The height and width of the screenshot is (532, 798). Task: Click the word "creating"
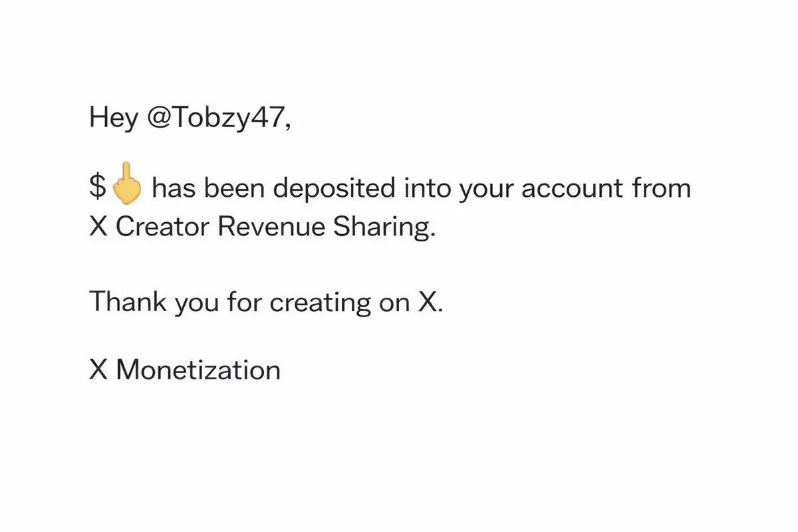tap(321, 303)
